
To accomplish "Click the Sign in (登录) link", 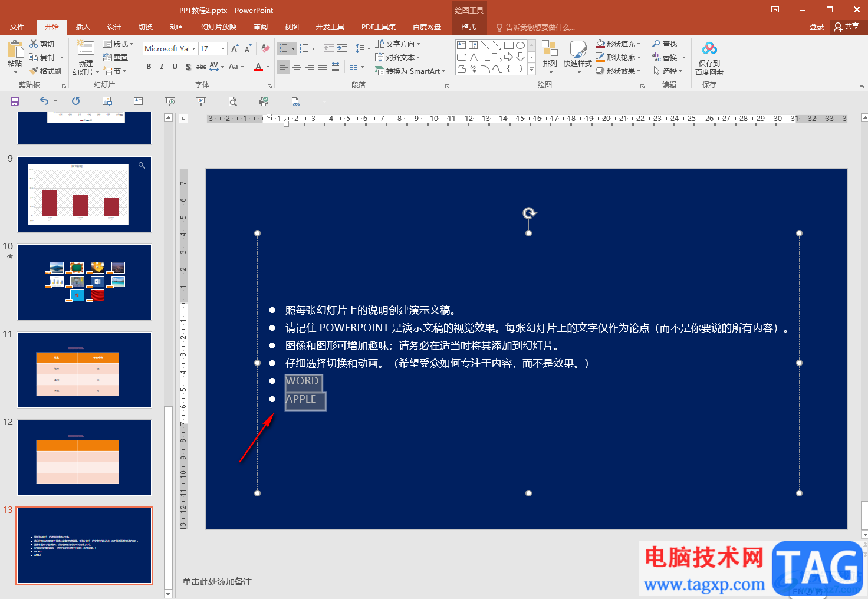I will point(816,27).
